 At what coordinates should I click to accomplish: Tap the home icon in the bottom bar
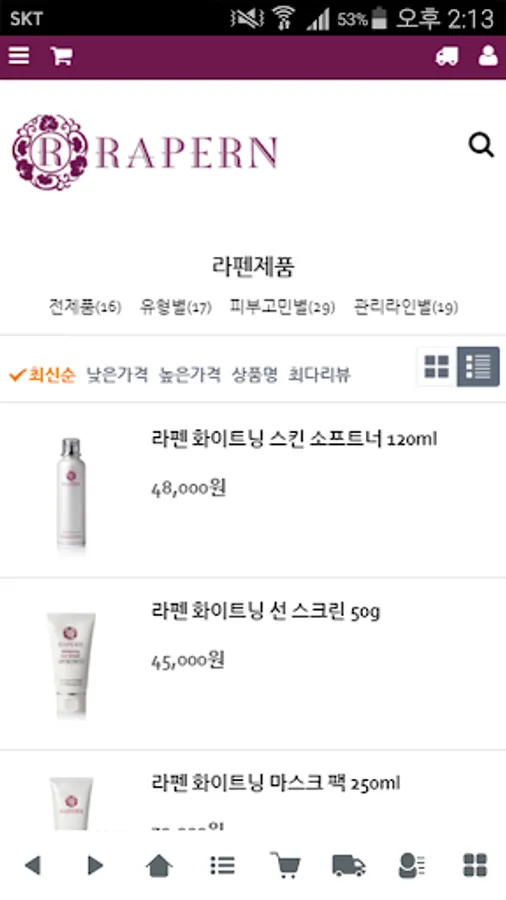point(159,864)
